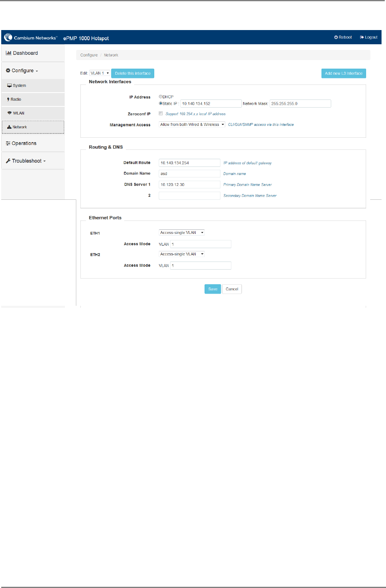Click the Support 169.254.x.x local IP hint
The width and height of the screenshot is (386, 588).
pyautogui.click(x=196, y=114)
